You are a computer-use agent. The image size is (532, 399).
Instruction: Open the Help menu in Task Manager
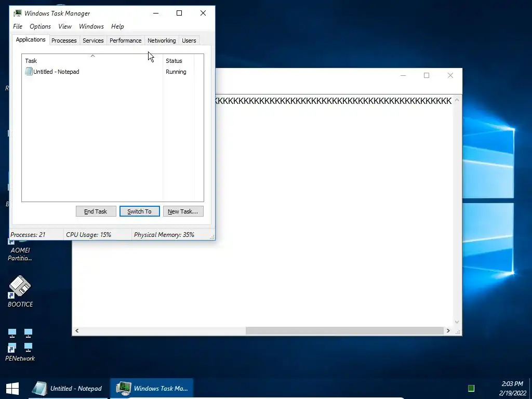point(117,26)
